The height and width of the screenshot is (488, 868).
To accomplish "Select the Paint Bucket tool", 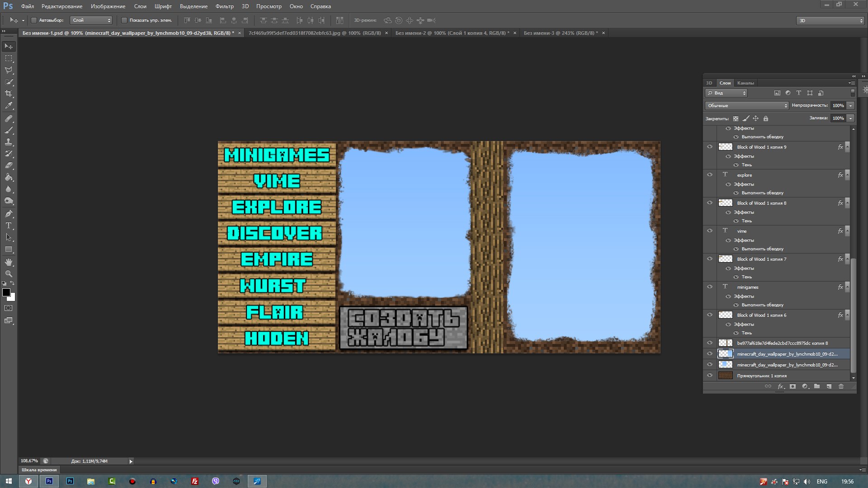I will coord(9,177).
